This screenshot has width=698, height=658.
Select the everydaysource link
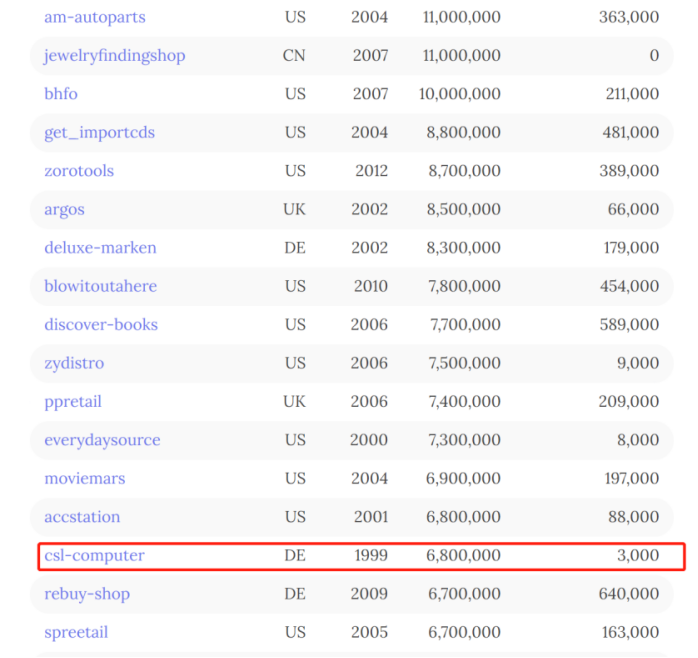point(102,440)
